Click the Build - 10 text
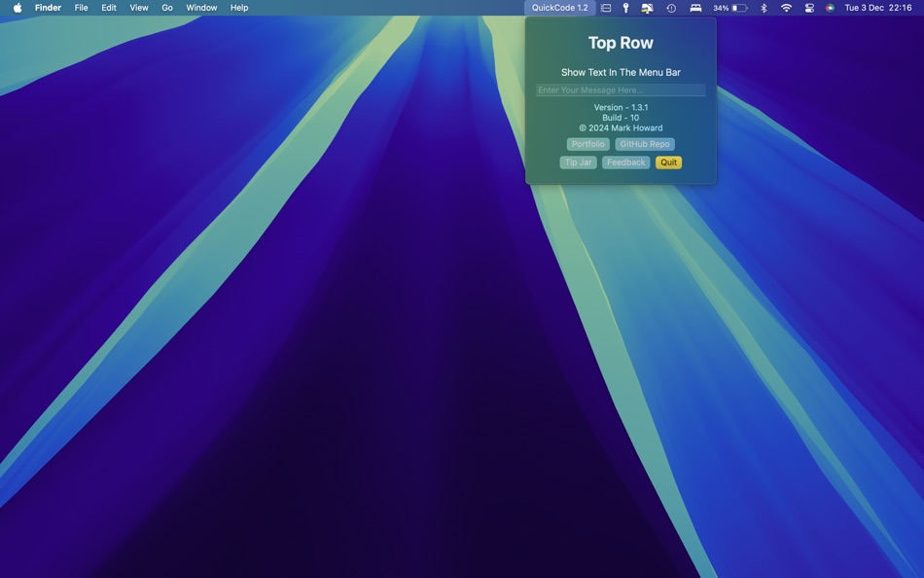 point(621,118)
